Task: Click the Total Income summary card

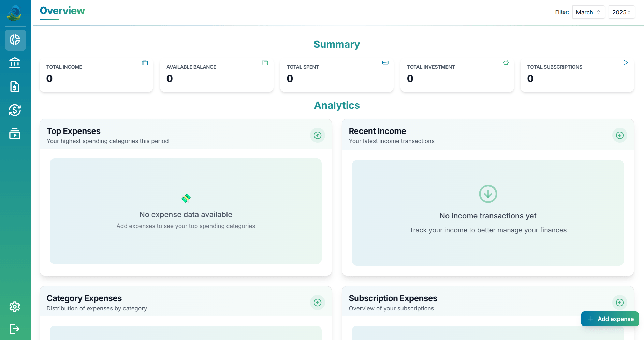Action: point(96,75)
